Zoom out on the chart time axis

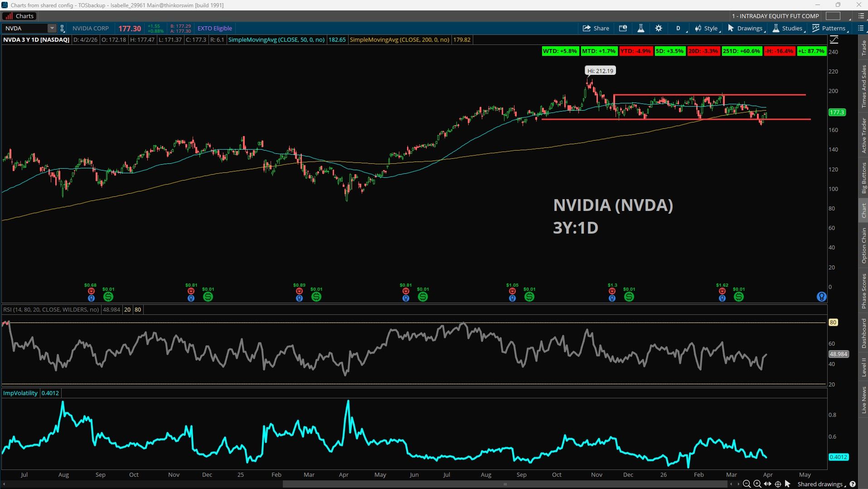(747, 484)
